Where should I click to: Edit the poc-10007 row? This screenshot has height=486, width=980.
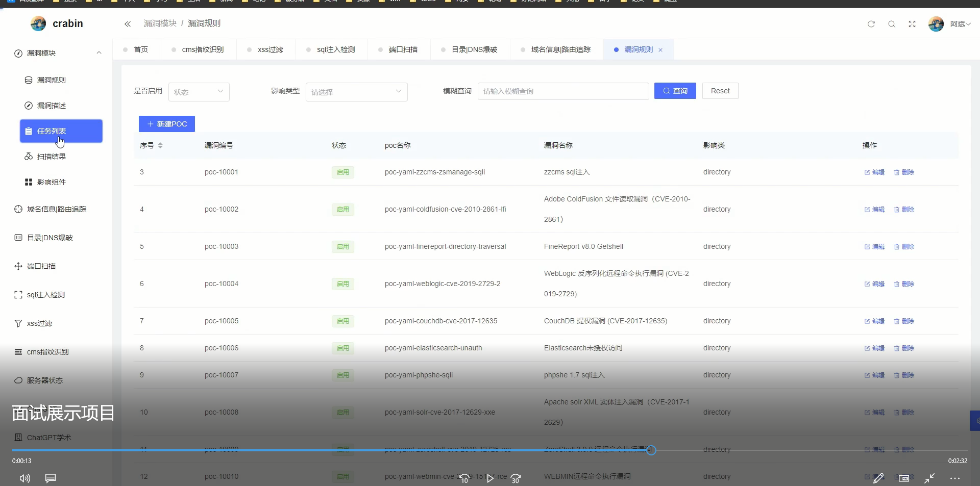click(874, 375)
